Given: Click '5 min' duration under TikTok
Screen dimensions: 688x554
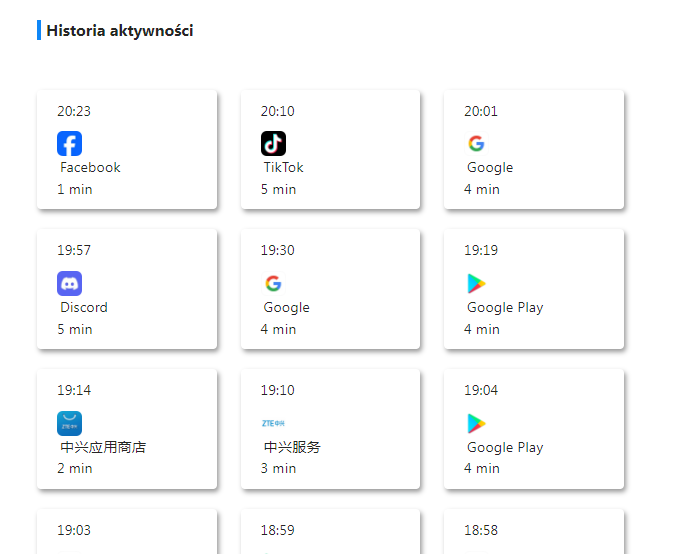Looking at the screenshot, I should [278, 189].
